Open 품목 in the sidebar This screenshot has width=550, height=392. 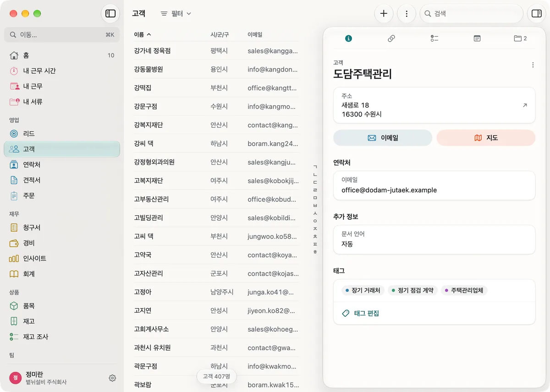click(x=62, y=306)
